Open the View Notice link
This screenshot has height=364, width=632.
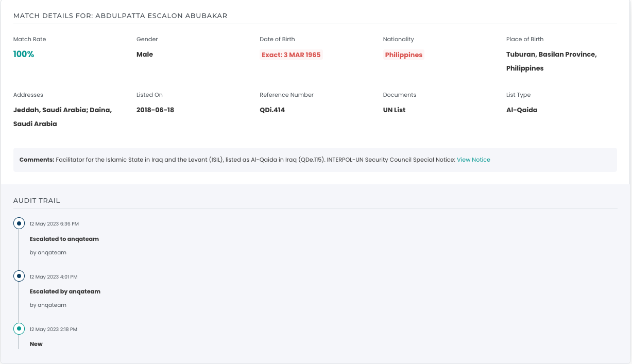(473, 160)
